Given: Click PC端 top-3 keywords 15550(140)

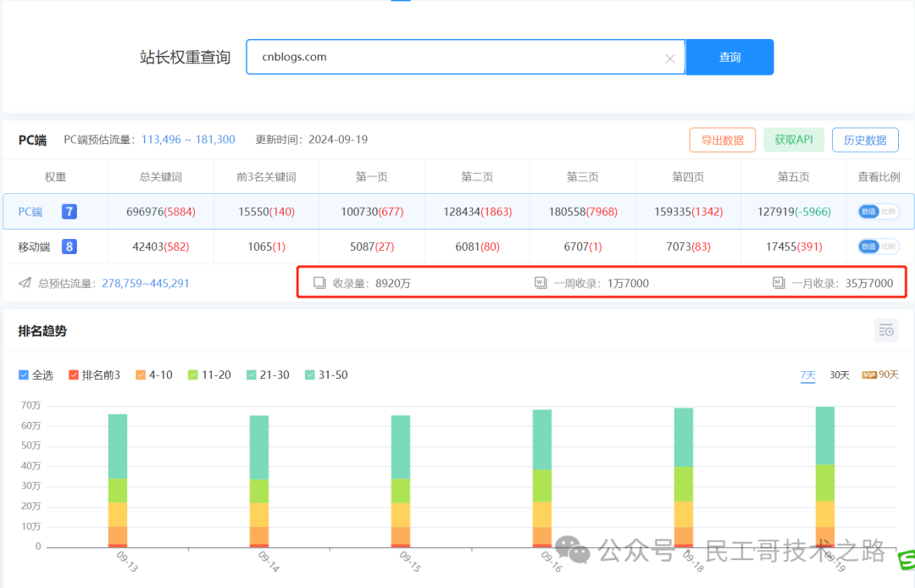Looking at the screenshot, I should (266, 212).
